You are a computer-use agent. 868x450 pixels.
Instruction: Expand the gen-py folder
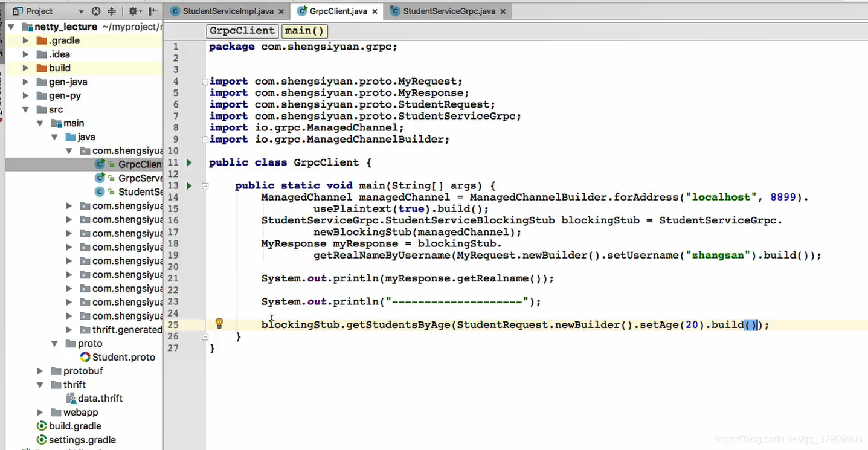(25, 96)
